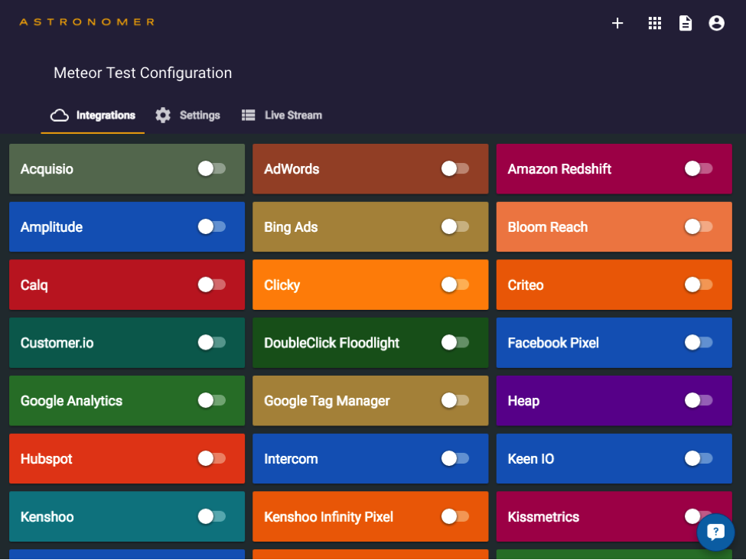Open the Facebook Pixel card label
Screen dimensions: 746x560
[553, 343]
